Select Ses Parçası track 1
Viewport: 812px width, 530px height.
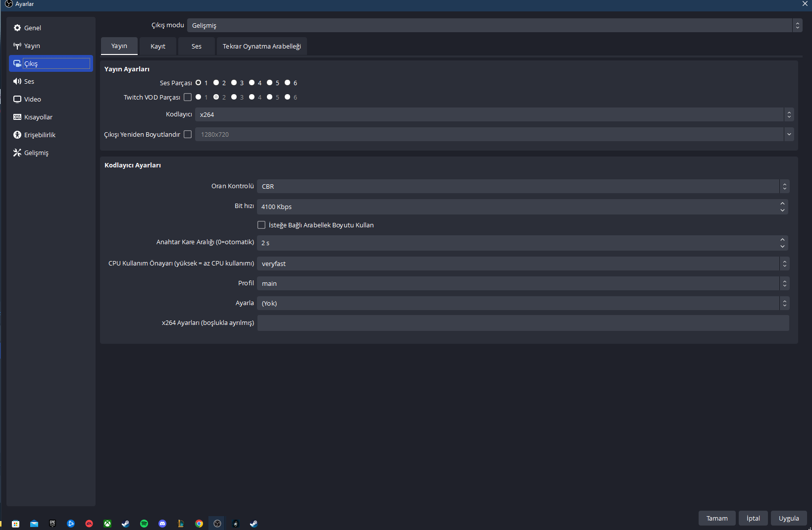coord(199,83)
